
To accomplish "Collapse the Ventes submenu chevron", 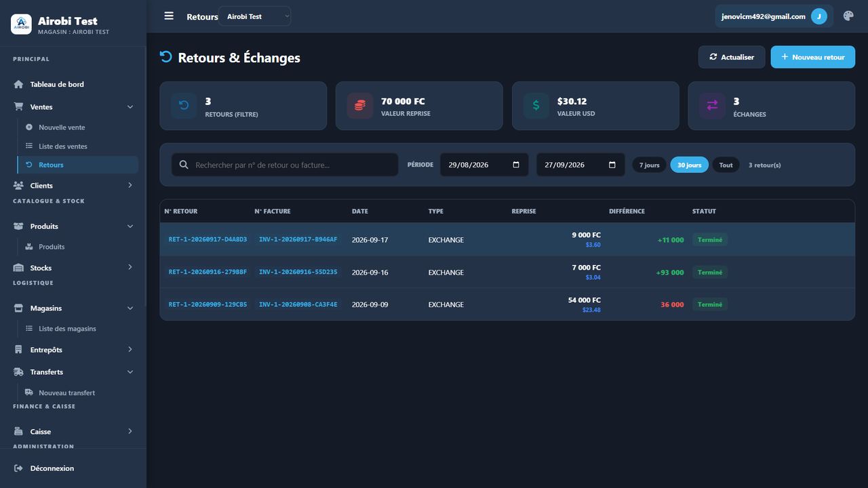I will 130,107.
